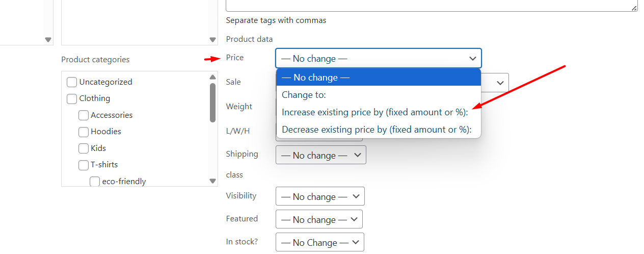
Task: Open the Visibility dropdown
Action: 320,196
